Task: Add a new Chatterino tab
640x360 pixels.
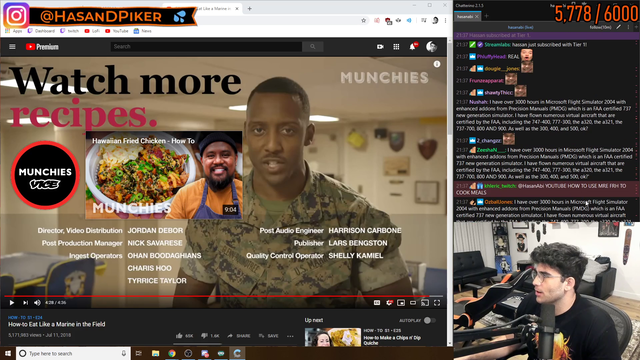Action: (486, 16)
